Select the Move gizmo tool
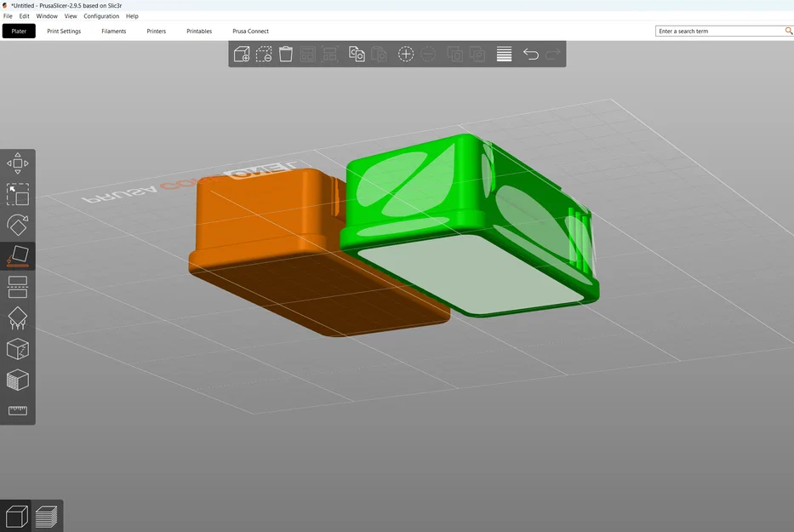The width and height of the screenshot is (794, 532). (18, 163)
